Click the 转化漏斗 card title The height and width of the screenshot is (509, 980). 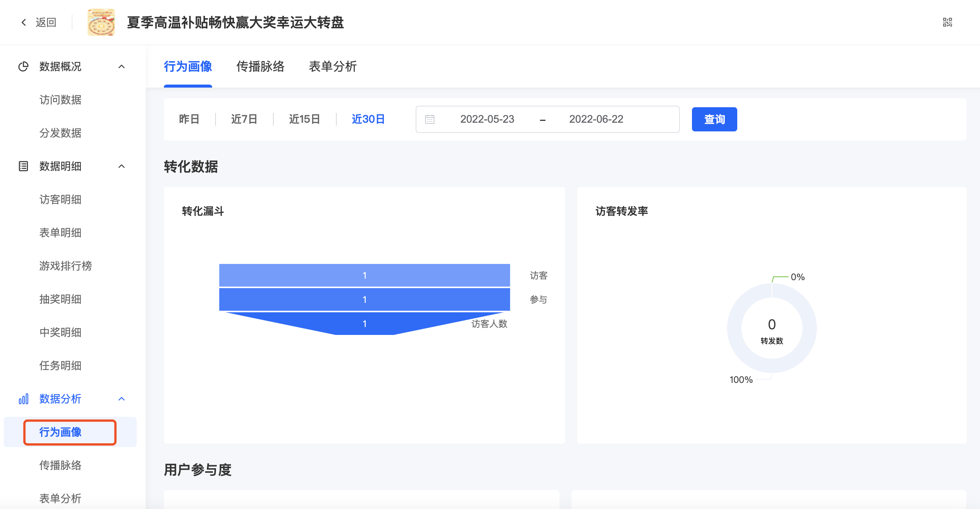tap(203, 211)
